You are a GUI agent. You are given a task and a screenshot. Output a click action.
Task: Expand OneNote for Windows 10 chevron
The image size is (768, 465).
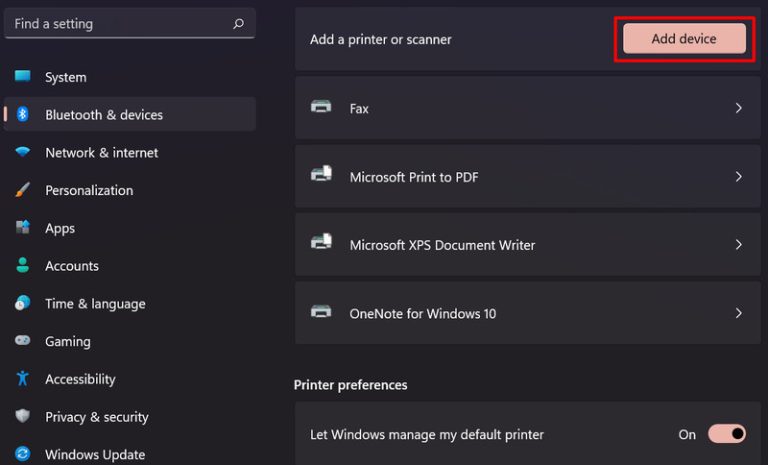point(739,313)
